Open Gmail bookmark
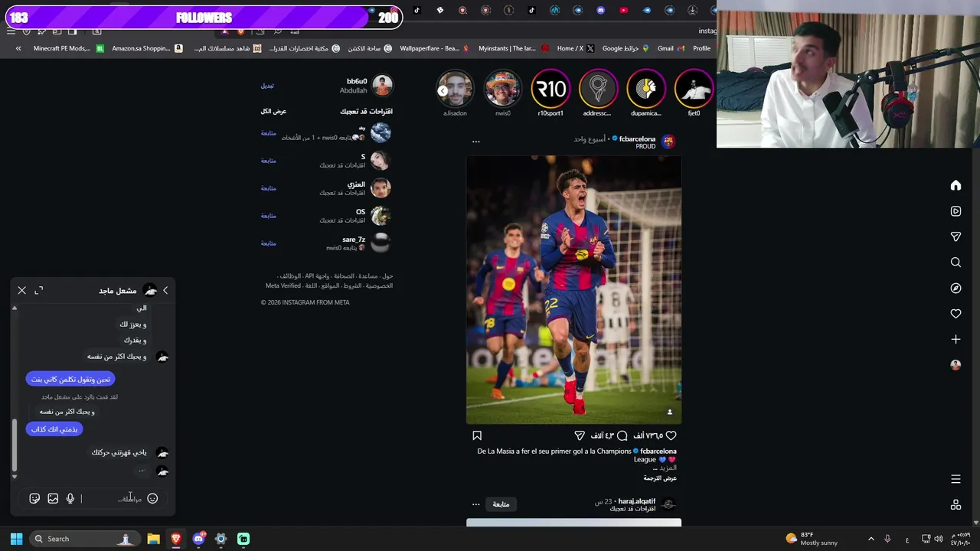This screenshot has width=980, height=551. [x=671, y=48]
